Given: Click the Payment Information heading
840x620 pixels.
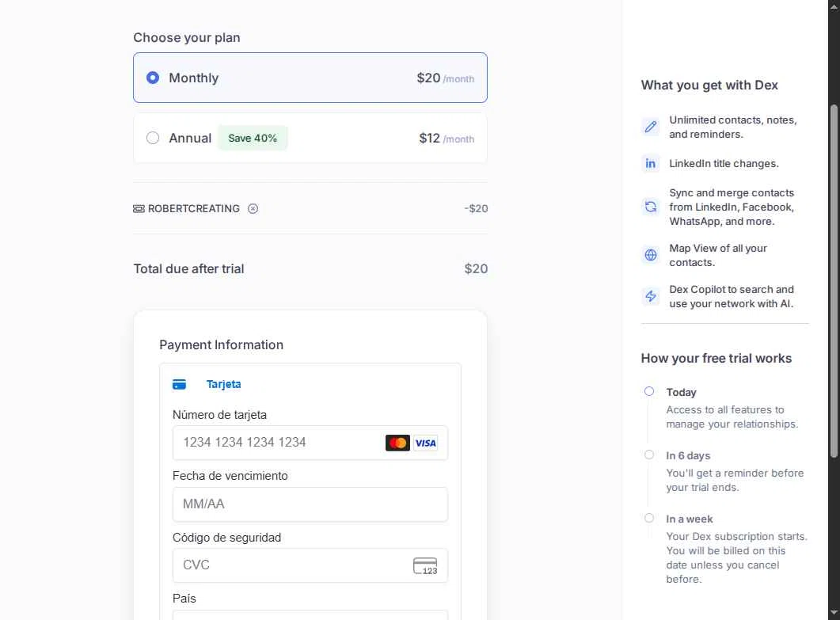Looking at the screenshot, I should click(221, 344).
